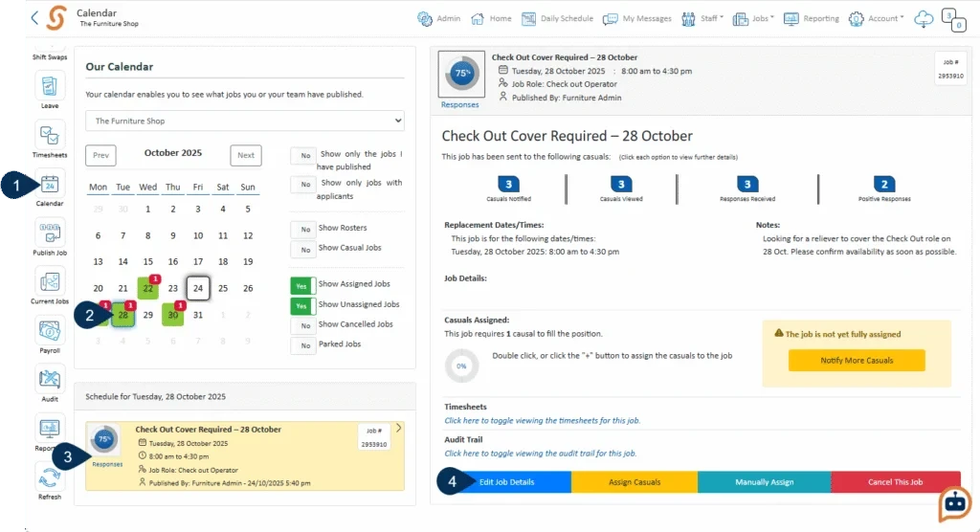Click the Casuals Viewed count badge

(x=620, y=184)
